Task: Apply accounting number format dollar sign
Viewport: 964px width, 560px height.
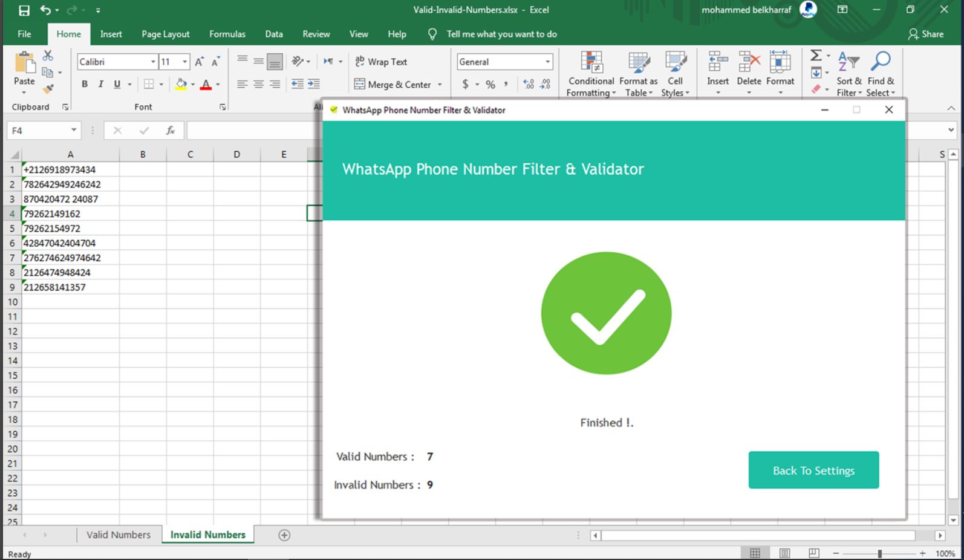Action: pyautogui.click(x=465, y=84)
